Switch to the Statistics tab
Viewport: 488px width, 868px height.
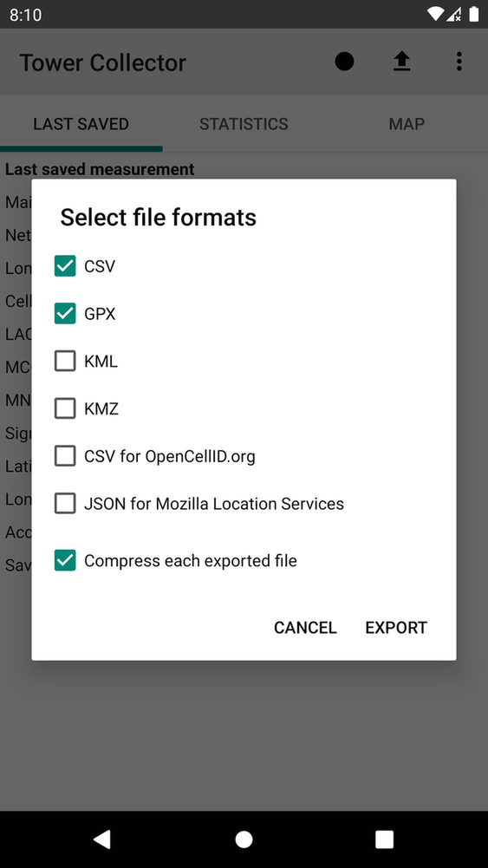(x=244, y=123)
